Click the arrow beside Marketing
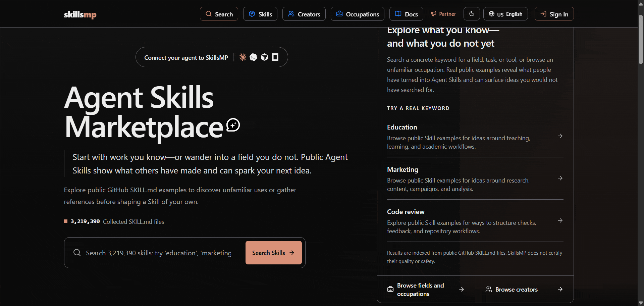 coord(560,178)
